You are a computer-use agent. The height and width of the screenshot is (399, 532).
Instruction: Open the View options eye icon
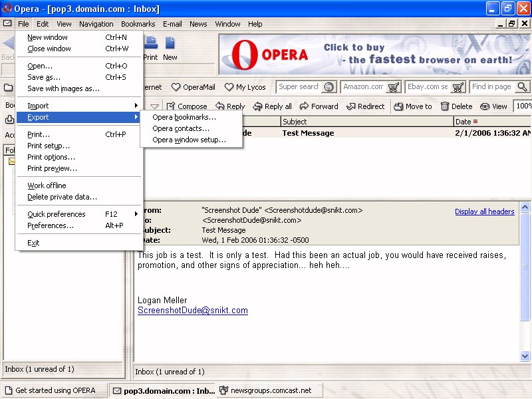click(493, 106)
